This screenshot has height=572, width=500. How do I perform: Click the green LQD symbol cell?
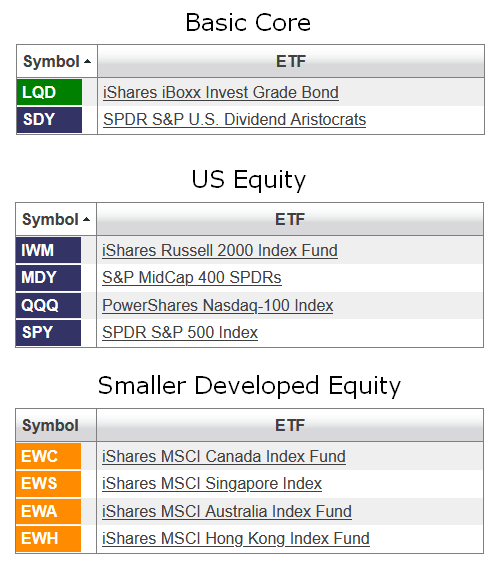(49, 92)
